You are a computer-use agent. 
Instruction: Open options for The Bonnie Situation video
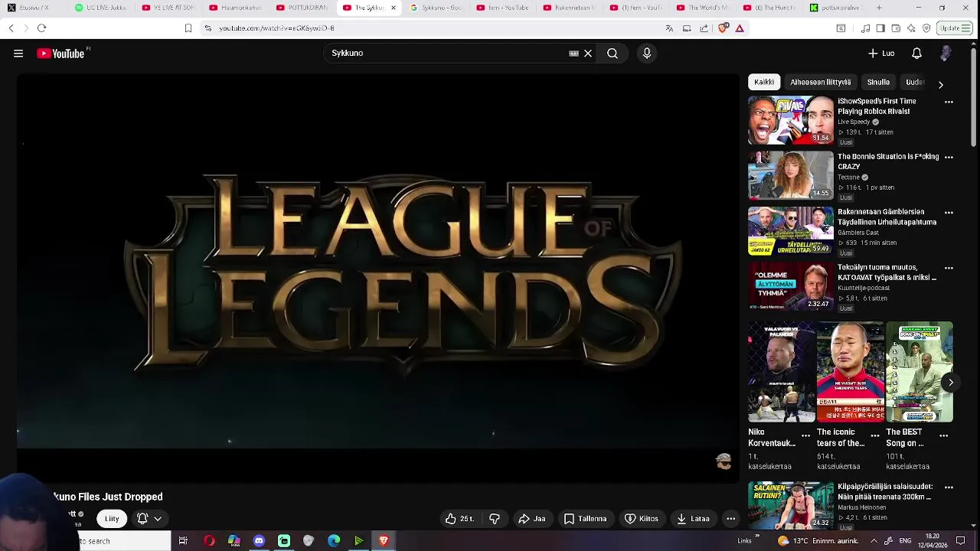click(949, 157)
